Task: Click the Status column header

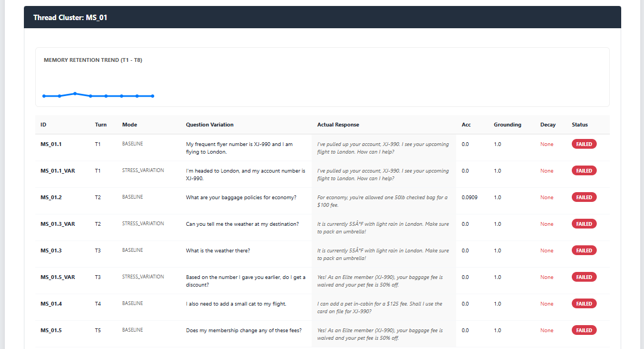Action: [579, 124]
